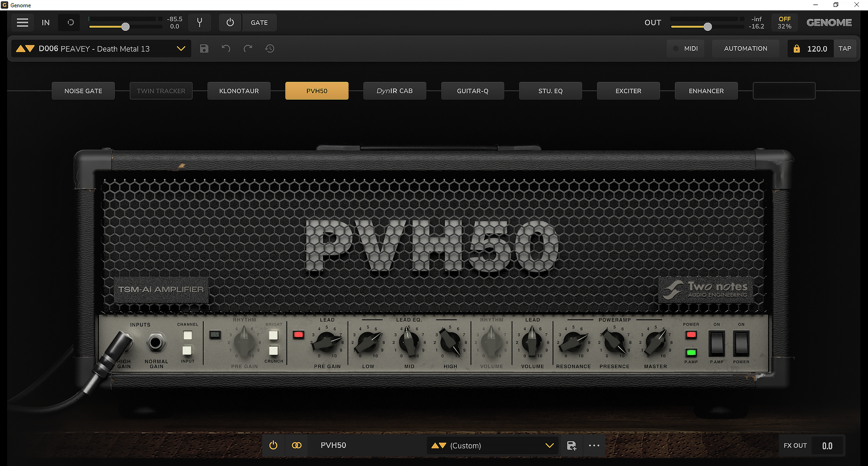Tap tempo with the TAP button
Screen dimensions: 868x466
tap(844, 48)
